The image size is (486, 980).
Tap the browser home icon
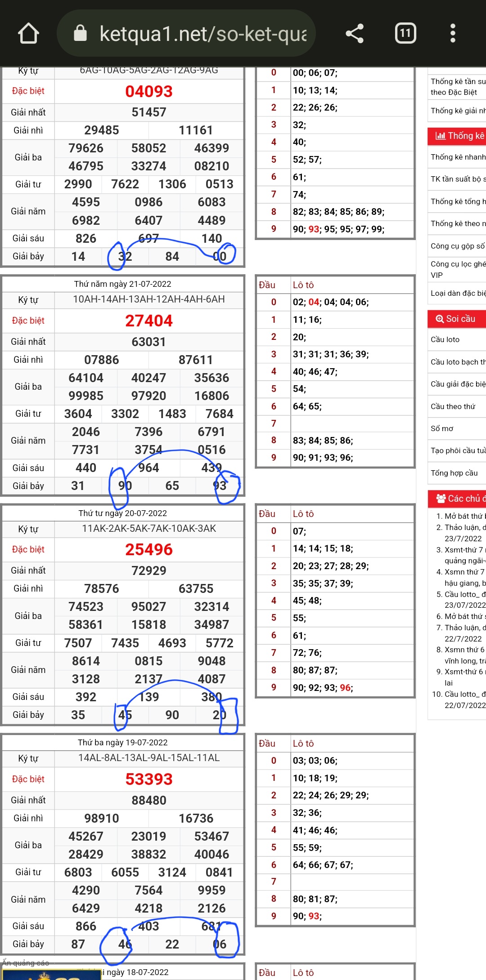click(28, 33)
